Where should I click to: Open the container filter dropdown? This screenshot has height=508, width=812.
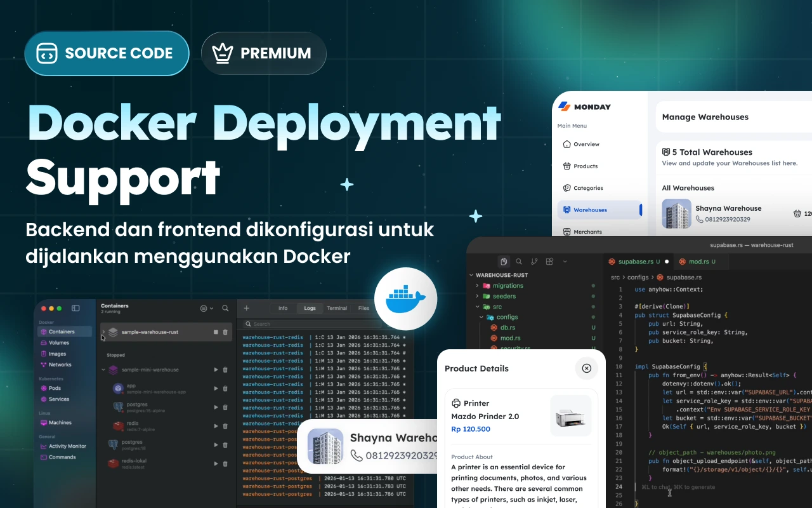coord(206,308)
